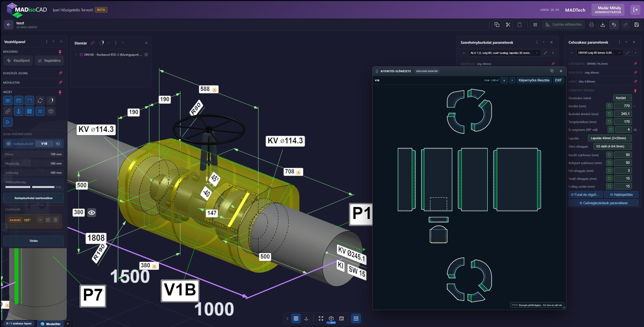Toggle the eye icon beside dimension 380
The image size is (644, 327).
[x=92, y=213]
